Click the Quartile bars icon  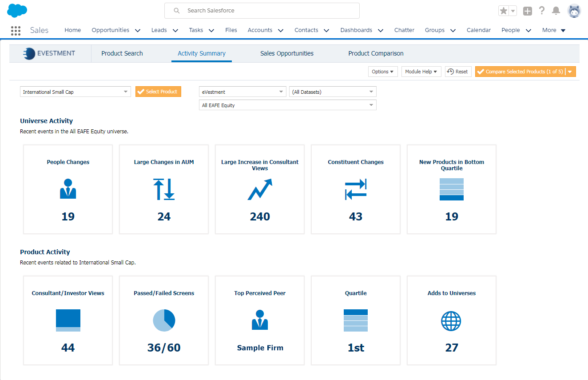[x=355, y=320]
